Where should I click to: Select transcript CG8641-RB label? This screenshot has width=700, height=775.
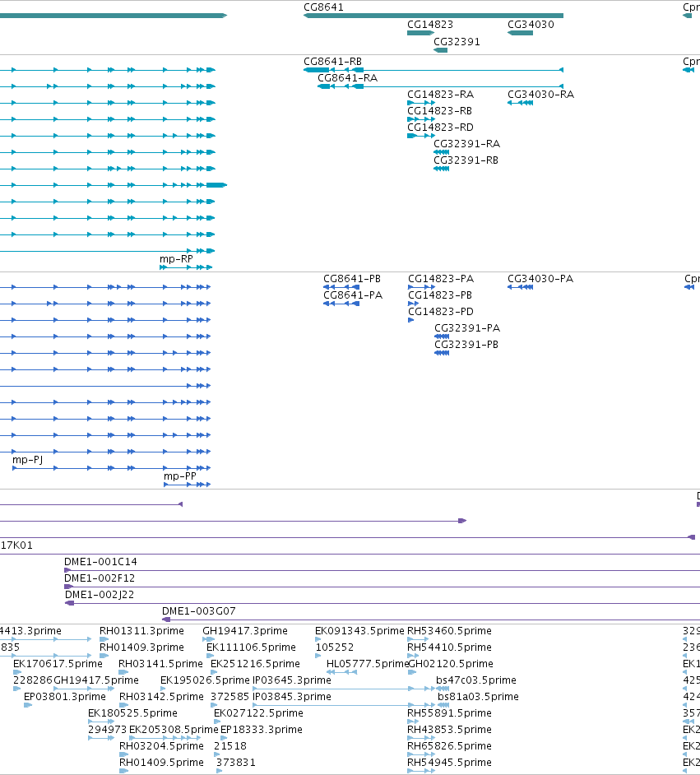click(332, 61)
